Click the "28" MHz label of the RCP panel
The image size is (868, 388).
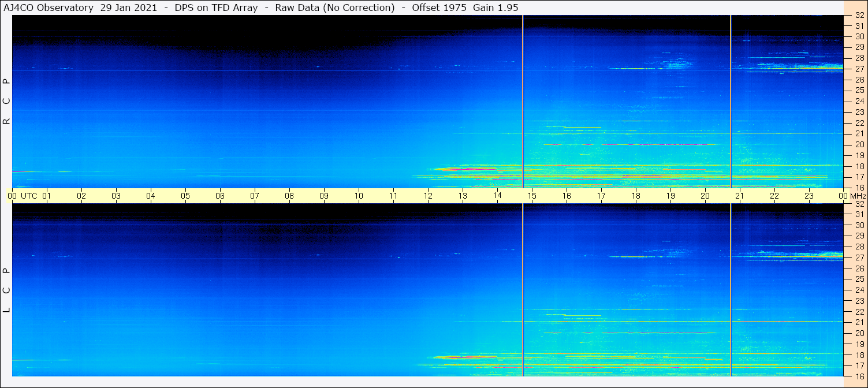tap(859, 58)
